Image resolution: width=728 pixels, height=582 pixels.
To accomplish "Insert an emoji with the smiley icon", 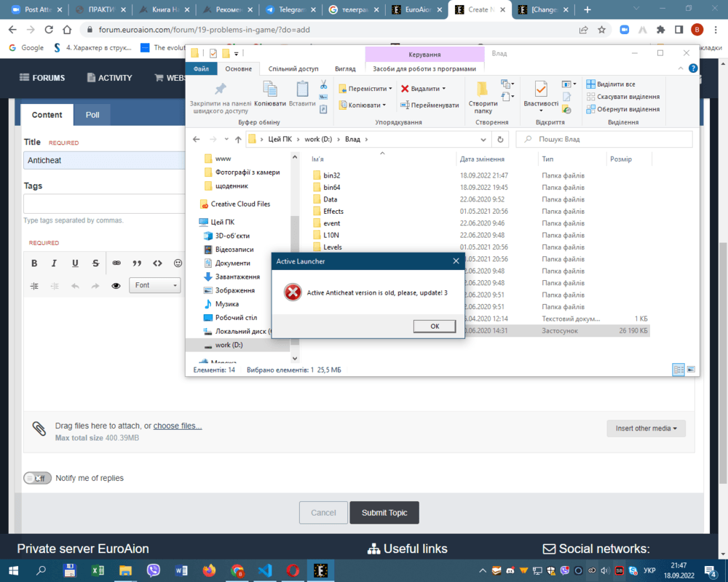I will pyautogui.click(x=178, y=263).
